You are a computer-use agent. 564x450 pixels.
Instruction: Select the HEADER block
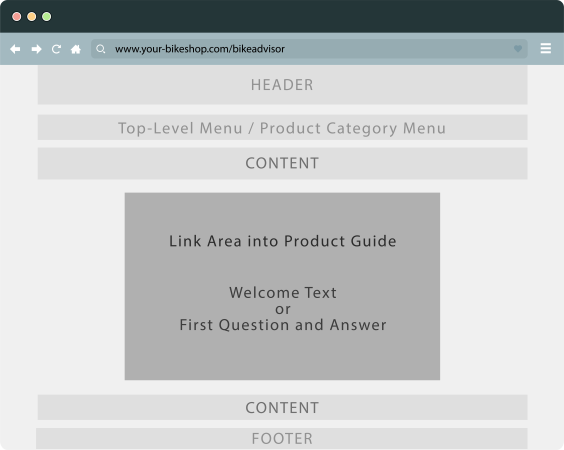point(282,85)
